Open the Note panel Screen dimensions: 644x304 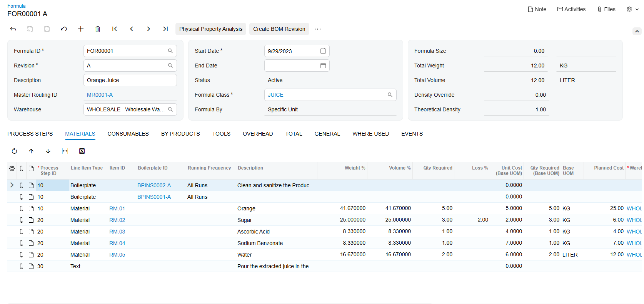point(537,9)
